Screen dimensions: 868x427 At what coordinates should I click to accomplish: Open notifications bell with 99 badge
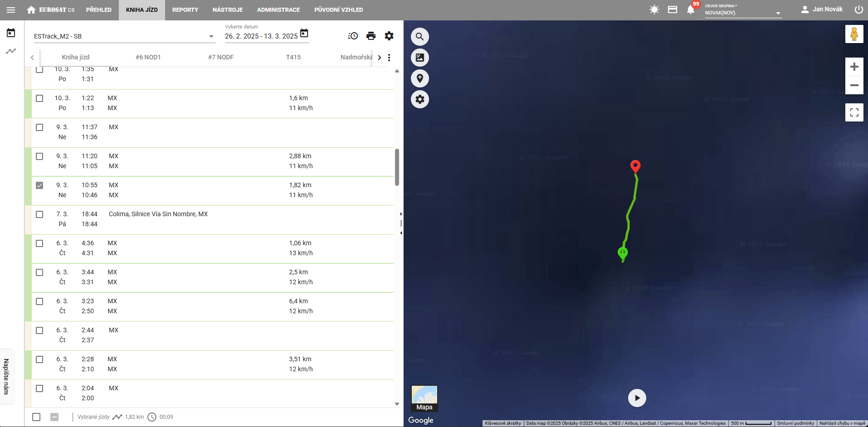click(x=691, y=10)
